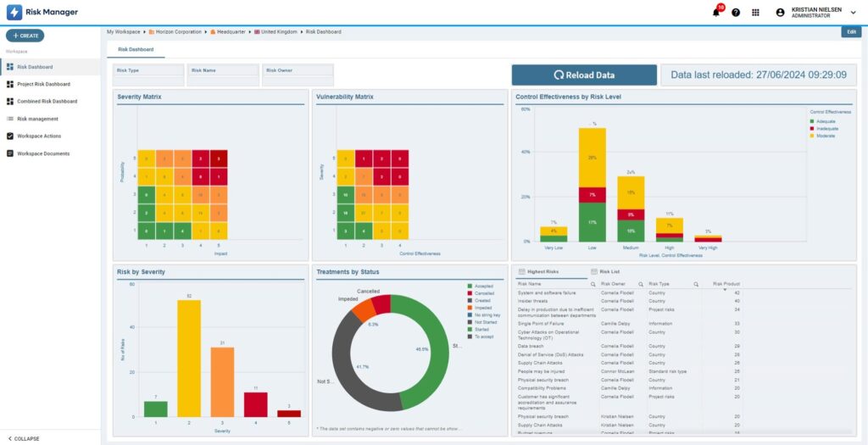Click the help question mark icon
The height and width of the screenshot is (445, 868).
tap(736, 13)
